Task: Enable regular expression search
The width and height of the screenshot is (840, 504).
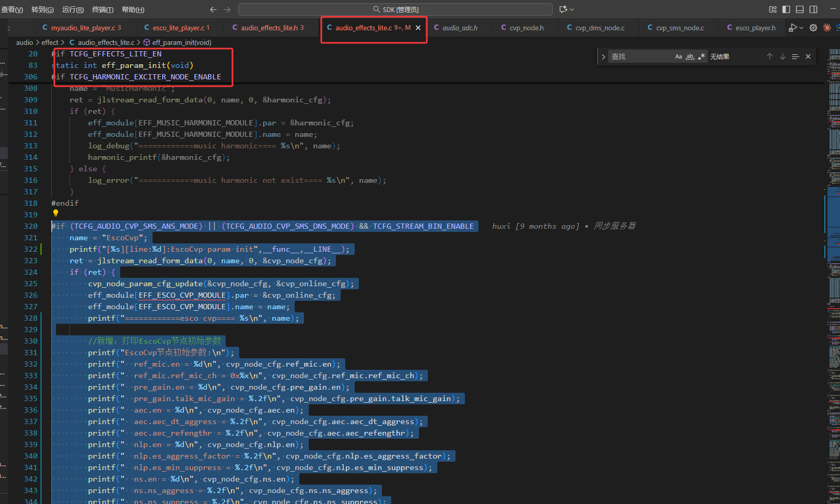Action: (x=701, y=56)
